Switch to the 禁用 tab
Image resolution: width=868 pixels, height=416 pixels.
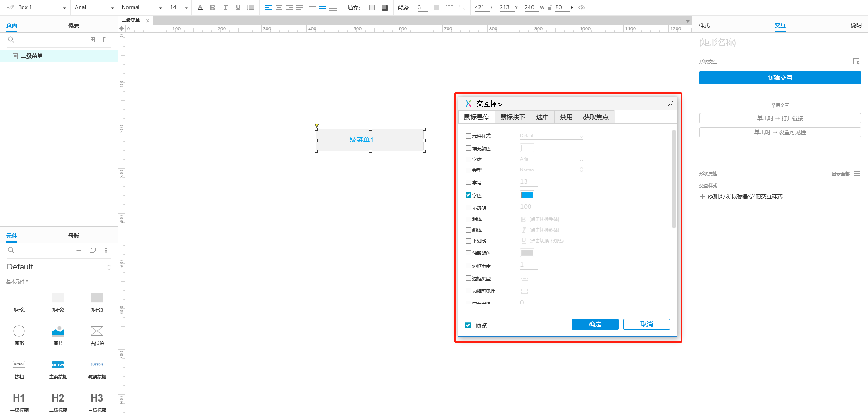point(566,117)
